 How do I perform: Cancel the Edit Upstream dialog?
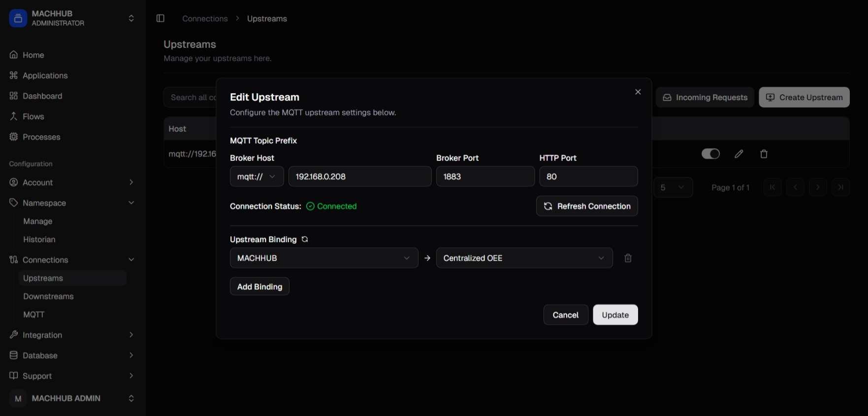click(566, 315)
